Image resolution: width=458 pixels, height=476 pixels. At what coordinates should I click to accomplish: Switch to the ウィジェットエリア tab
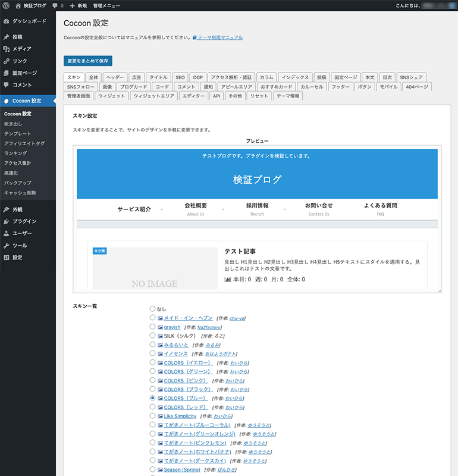[154, 96]
